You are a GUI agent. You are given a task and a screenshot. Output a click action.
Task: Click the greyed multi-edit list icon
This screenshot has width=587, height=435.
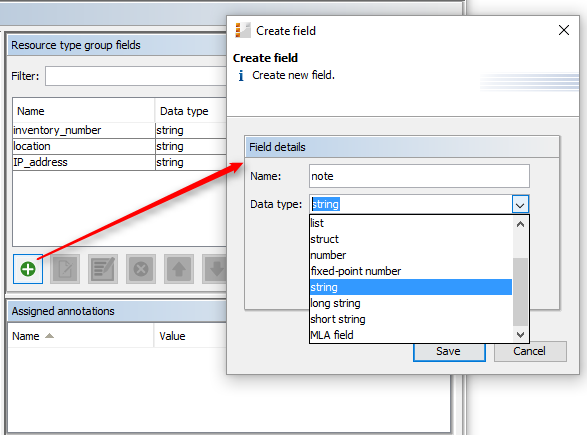click(x=103, y=269)
